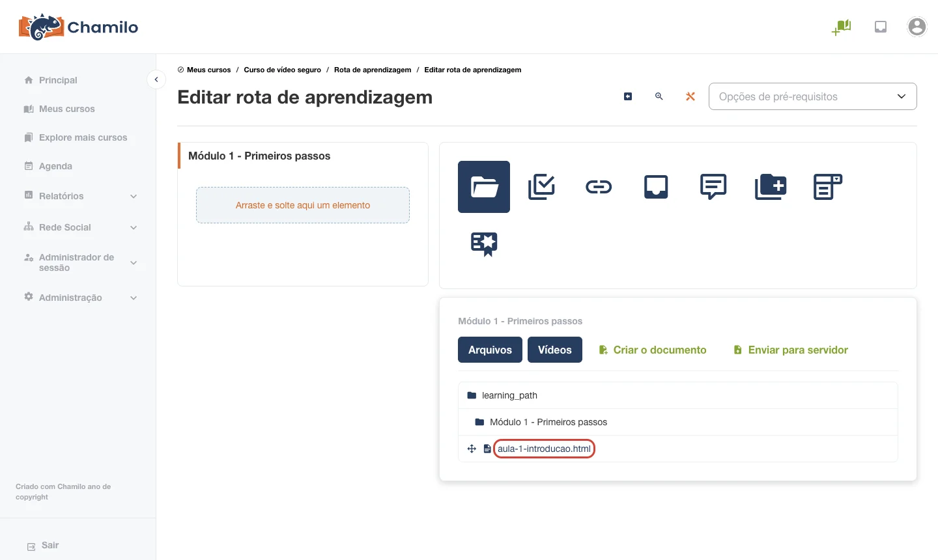This screenshot has width=938, height=560.
Task: Click Criar o documento
Action: [652, 350]
